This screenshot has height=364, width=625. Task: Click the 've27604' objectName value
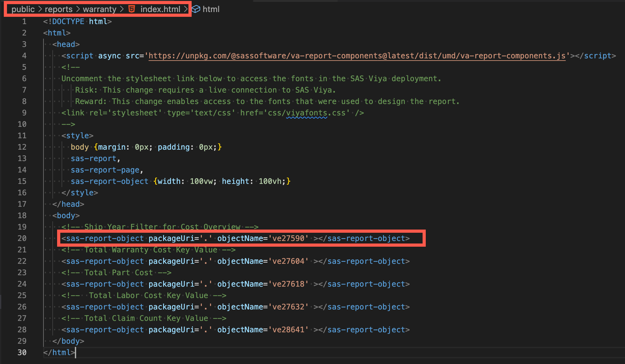pyautogui.click(x=288, y=261)
